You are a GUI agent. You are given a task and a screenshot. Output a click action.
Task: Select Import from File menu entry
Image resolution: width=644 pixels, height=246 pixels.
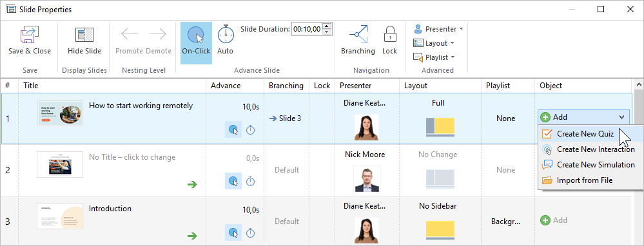coord(585,180)
